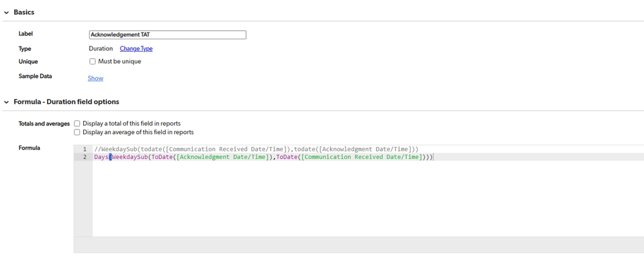This screenshot has height=279, width=644.
Task: Click the Days function on line 2
Action: click(101, 157)
